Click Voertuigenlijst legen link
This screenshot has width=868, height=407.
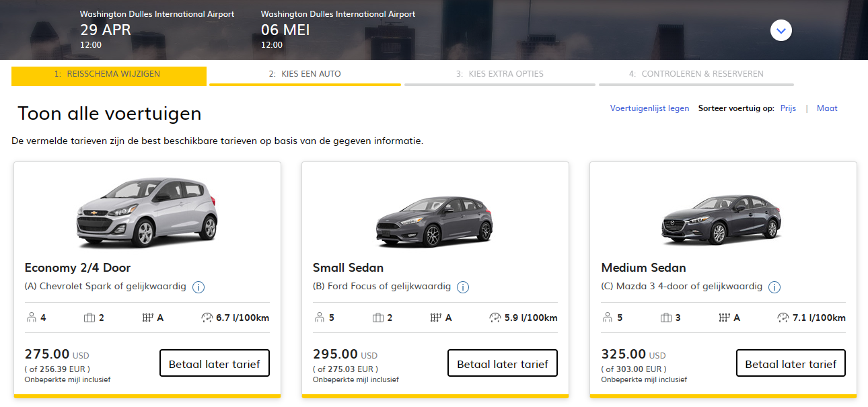tap(649, 108)
